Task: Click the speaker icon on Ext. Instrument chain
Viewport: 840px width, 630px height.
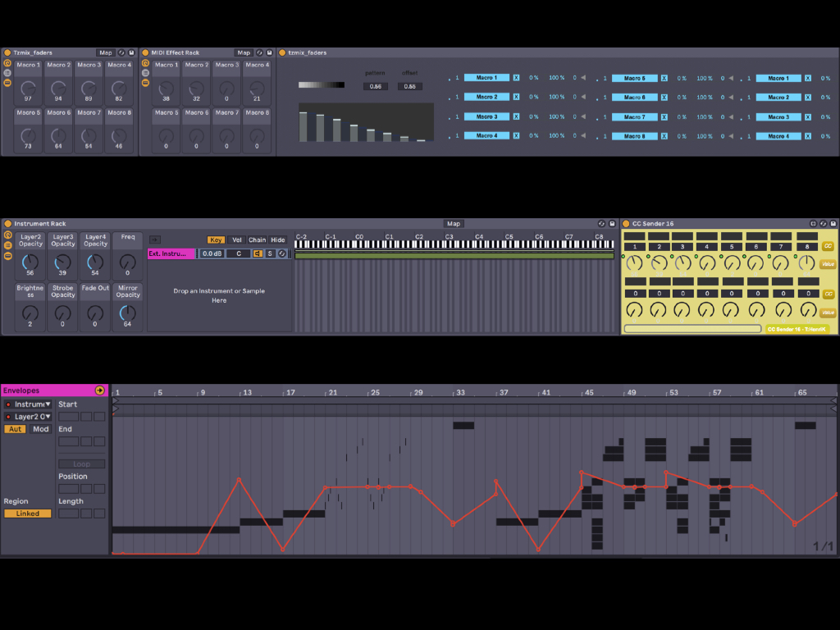Action: coord(258,253)
